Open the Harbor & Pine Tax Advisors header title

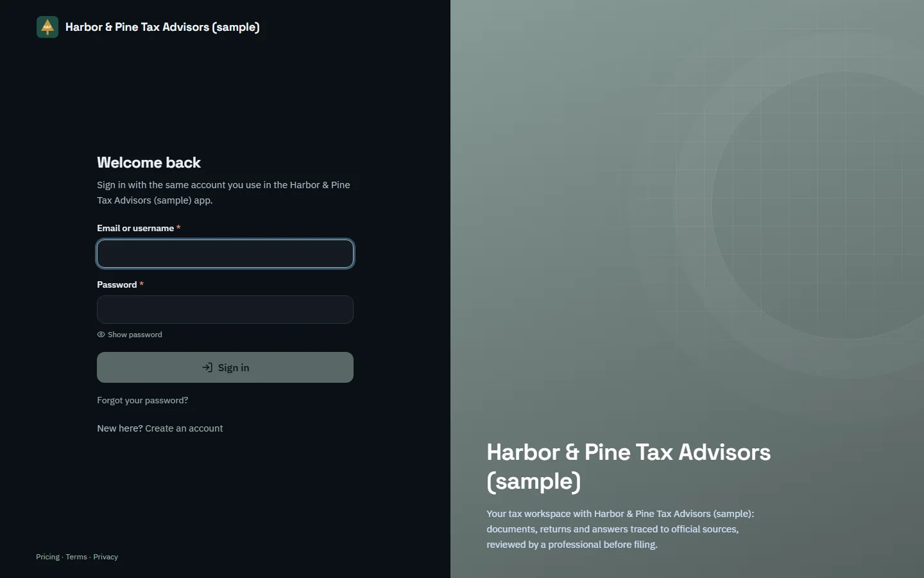click(162, 27)
